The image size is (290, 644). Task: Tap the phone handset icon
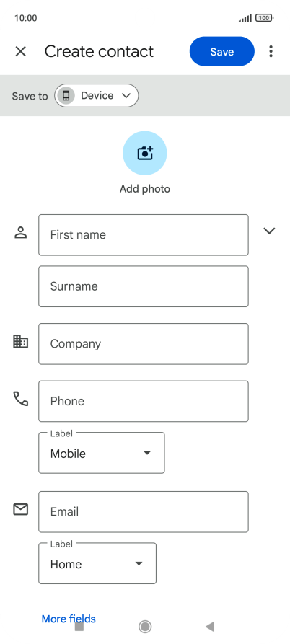(x=20, y=399)
